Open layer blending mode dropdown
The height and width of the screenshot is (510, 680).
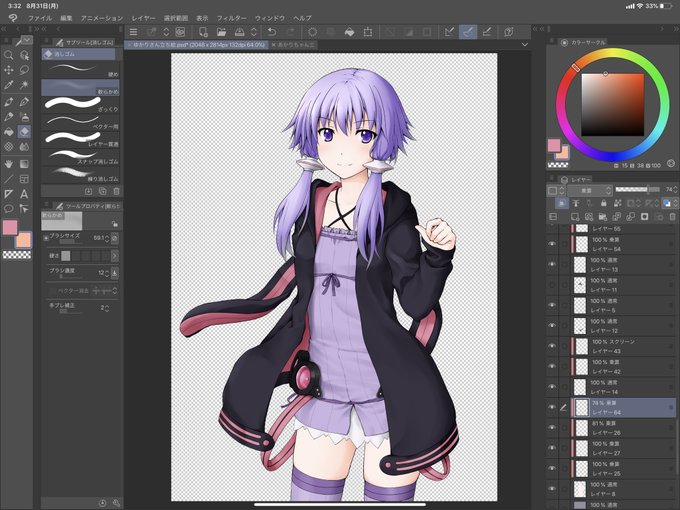pos(590,190)
